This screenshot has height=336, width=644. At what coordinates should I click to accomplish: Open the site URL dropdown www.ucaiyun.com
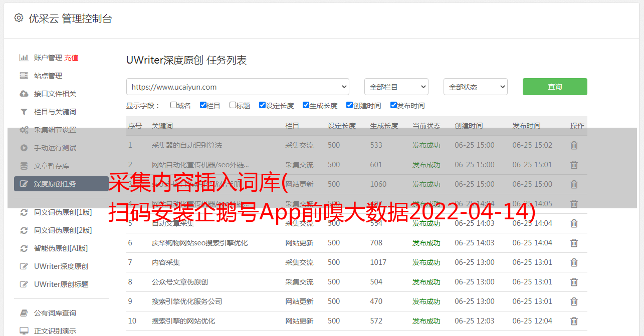tap(238, 87)
